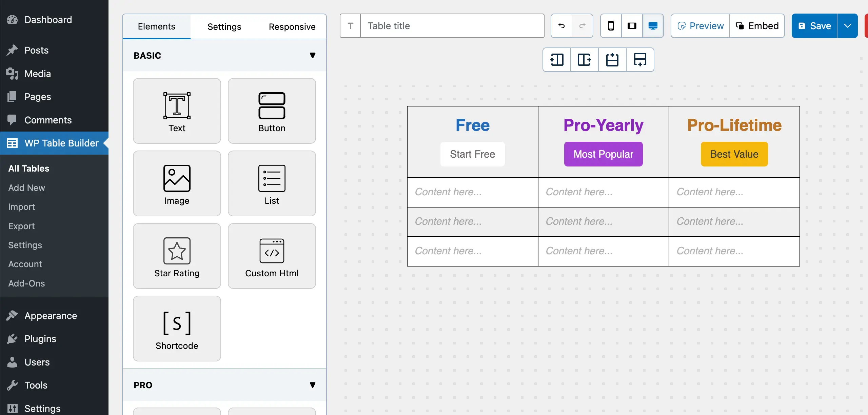This screenshot has height=415, width=868.
Task: Open Add New in sidebar
Action: pyautogui.click(x=26, y=187)
